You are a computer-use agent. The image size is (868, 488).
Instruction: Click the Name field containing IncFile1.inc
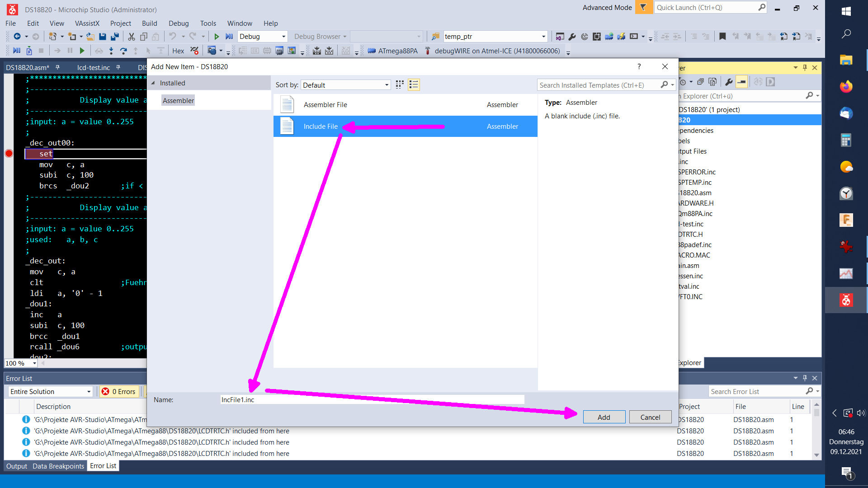coord(372,400)
